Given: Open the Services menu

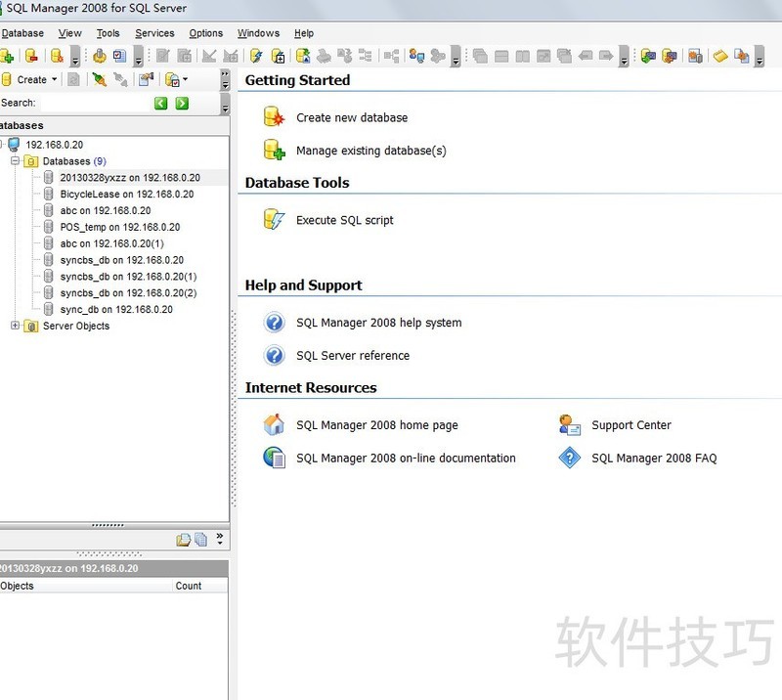Looking at the screenshot, I should pos(154,32).
